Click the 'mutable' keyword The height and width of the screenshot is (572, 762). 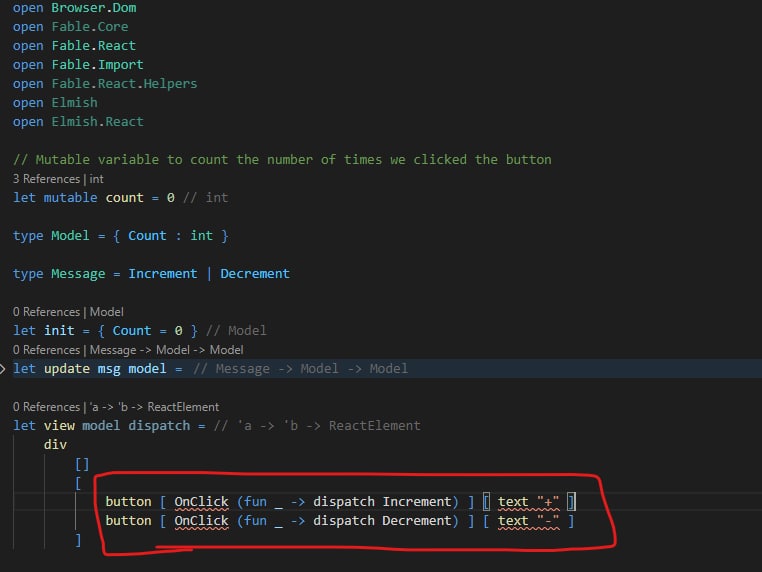point(70,198)
